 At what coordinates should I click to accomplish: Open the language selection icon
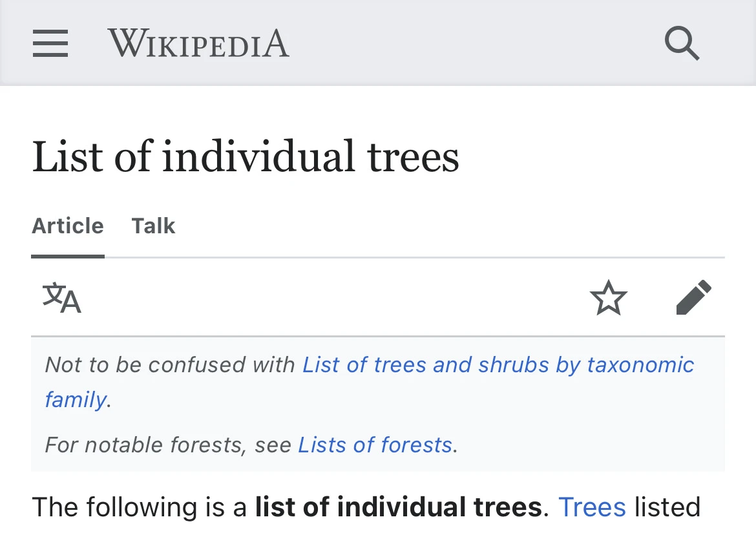62,298
